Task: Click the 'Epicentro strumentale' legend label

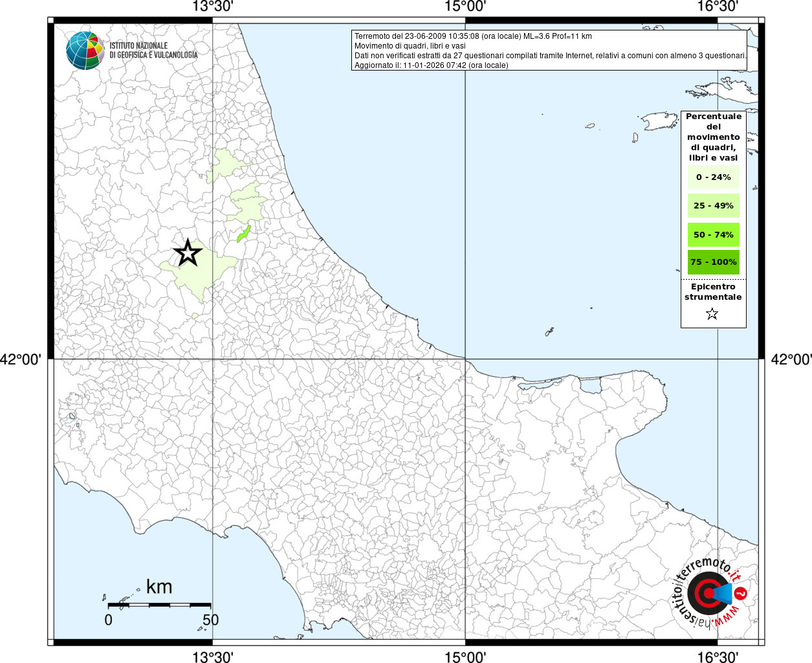Action: [713, 292]
